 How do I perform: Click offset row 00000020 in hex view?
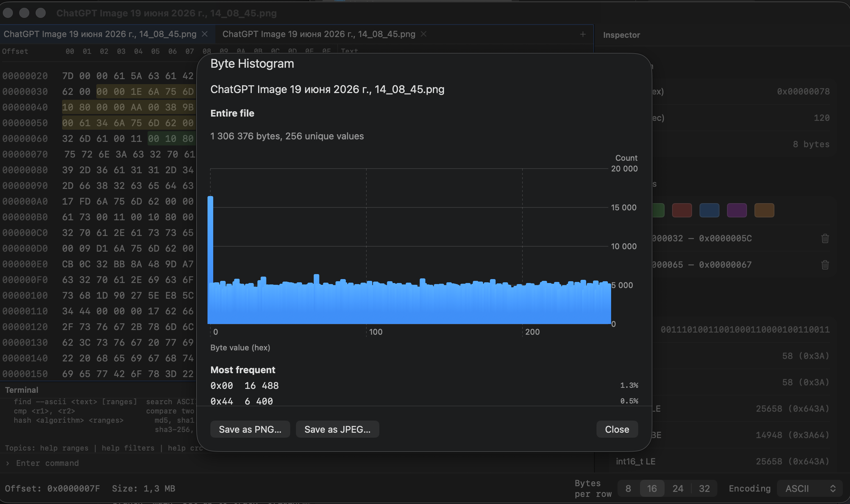coord(25,76)
